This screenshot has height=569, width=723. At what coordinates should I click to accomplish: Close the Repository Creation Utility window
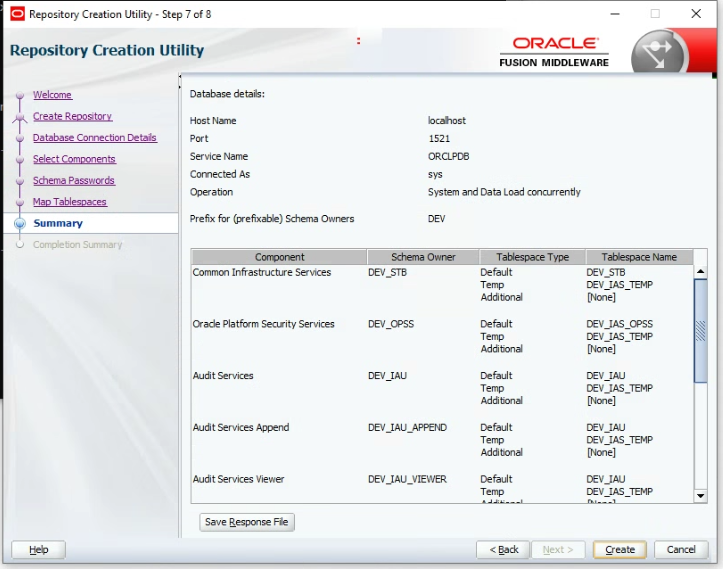tap(696, 14)
